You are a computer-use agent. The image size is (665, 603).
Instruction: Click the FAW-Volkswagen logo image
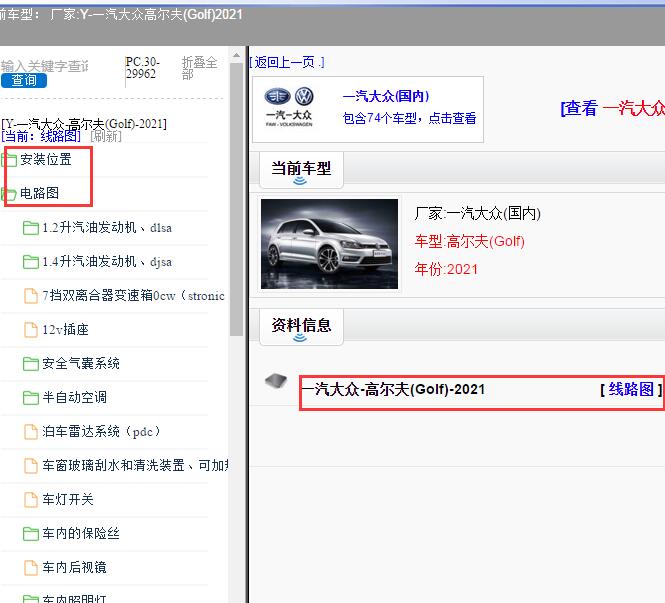point(289,107)
